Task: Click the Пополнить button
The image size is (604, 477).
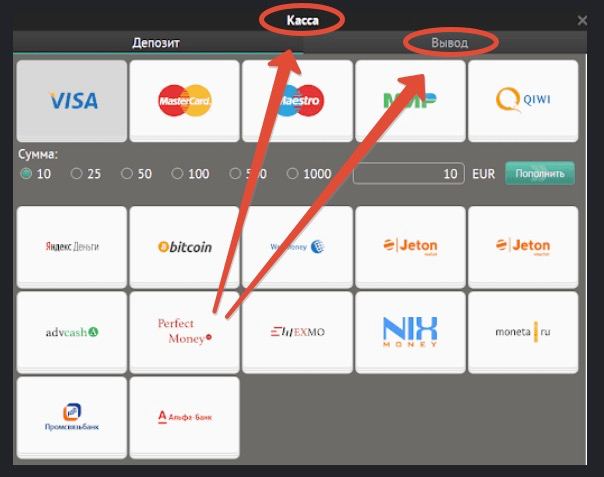Action: [x=540, y=174]
